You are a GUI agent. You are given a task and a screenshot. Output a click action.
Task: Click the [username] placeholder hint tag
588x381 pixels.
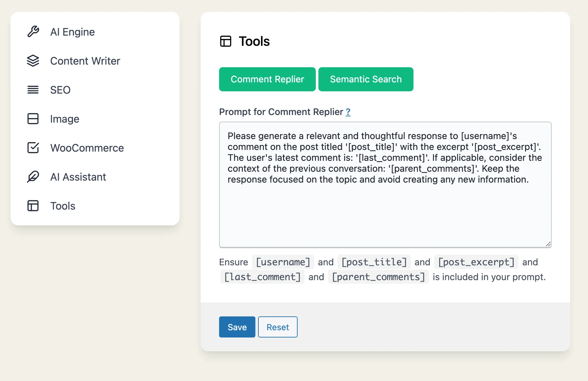point(283,262)
